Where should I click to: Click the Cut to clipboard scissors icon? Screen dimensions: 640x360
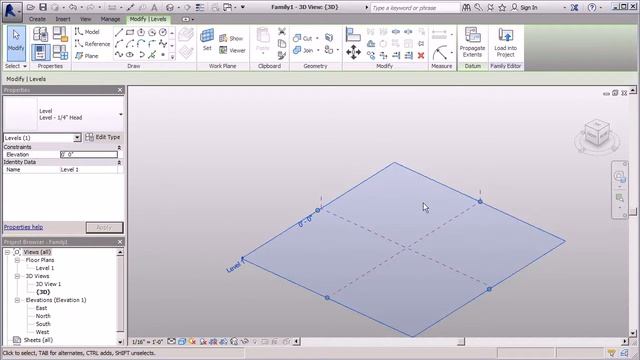click(x=282, y=31)
